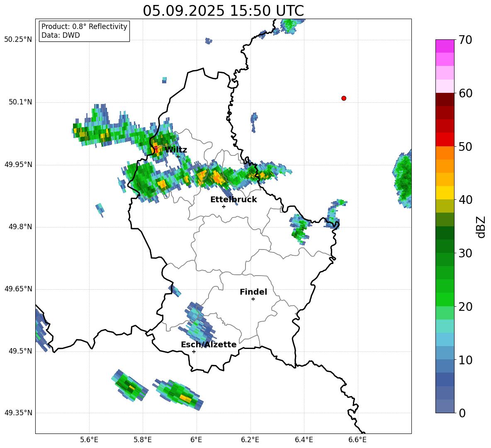Click the 6.6°E longitude tick label
Image resolution: width=491 pixels, height=448 pixels.
click(x=357, y=440)
